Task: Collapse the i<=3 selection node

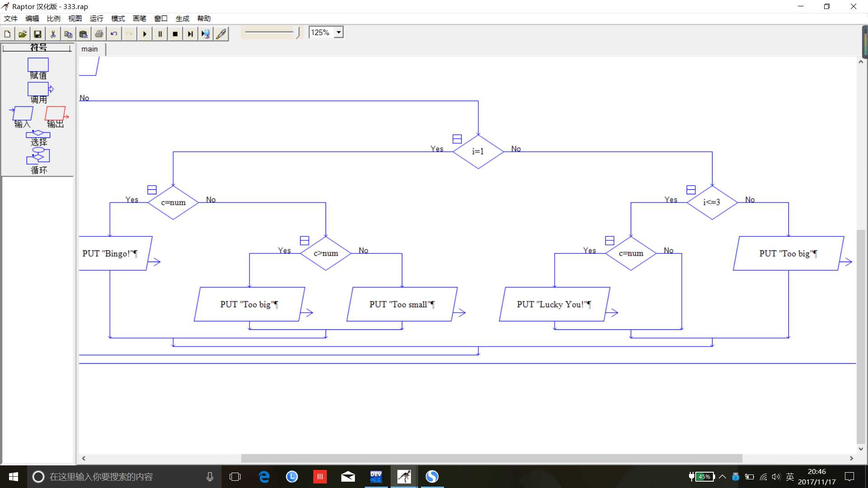Action: (691, 190)
